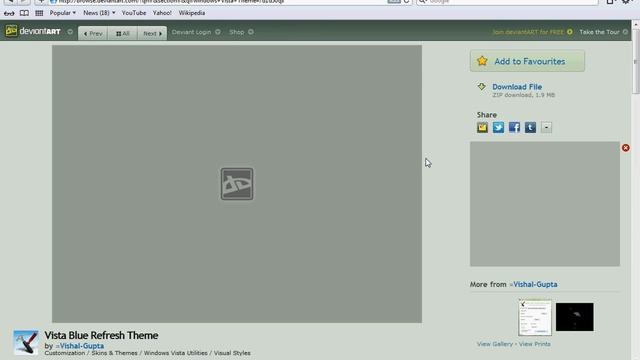Click View Gallery link

[x=495, y=344]
